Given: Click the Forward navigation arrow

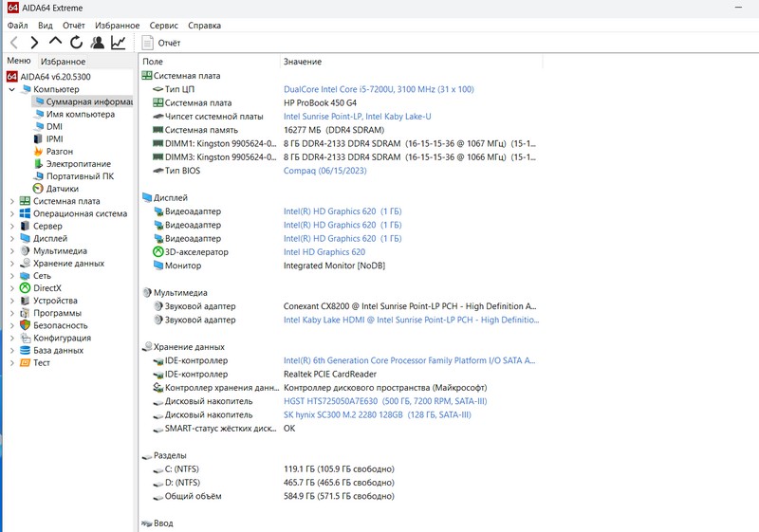Looking at the screenshot, I should [x=34, y=43].
